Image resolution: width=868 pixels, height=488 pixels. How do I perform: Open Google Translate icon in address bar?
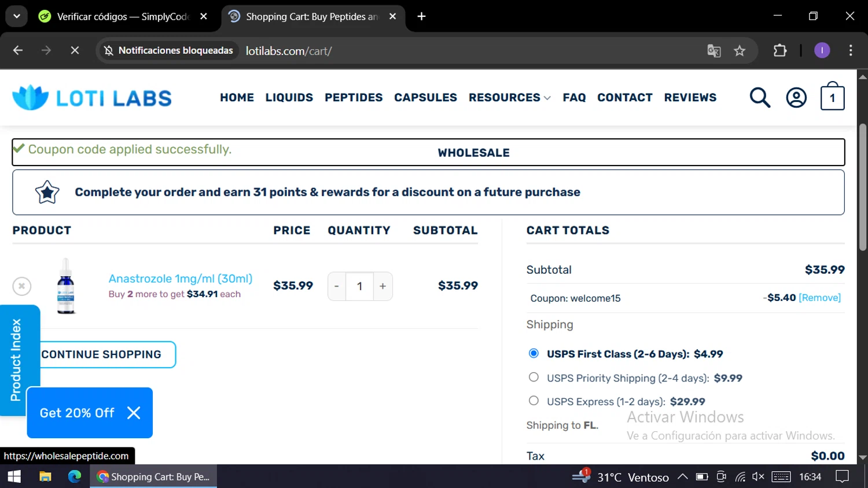click(714, 51)
